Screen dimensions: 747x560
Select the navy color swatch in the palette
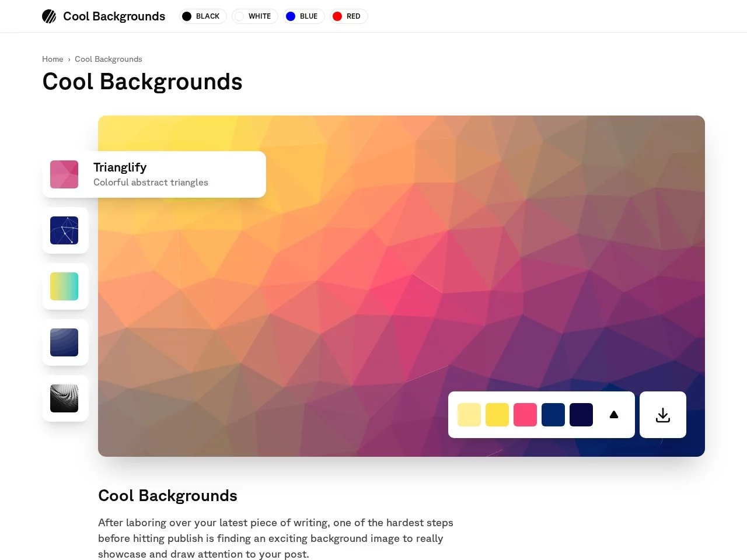click(x=553, y=415)
